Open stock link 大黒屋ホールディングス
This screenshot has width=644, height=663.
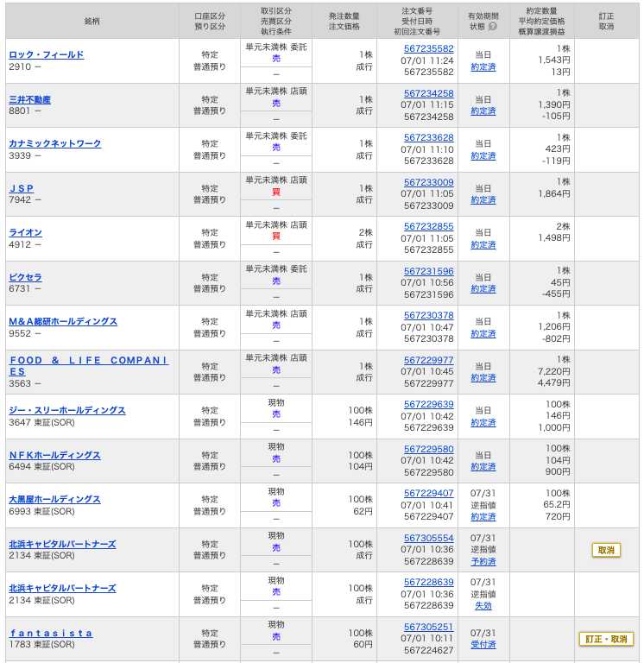point(54,499)
